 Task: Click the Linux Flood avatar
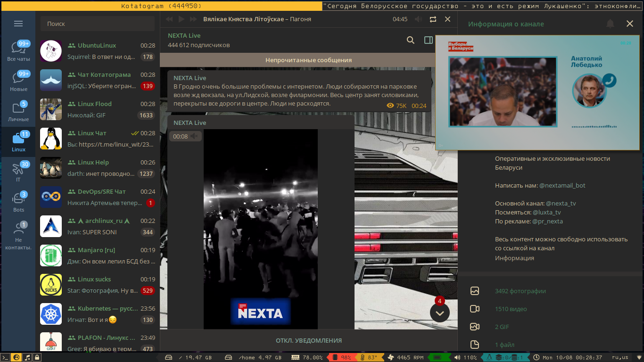pos(51,109)
